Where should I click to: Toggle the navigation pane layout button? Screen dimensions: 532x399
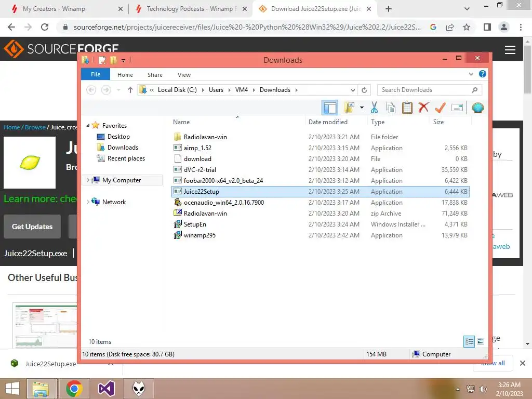point(330,108)
